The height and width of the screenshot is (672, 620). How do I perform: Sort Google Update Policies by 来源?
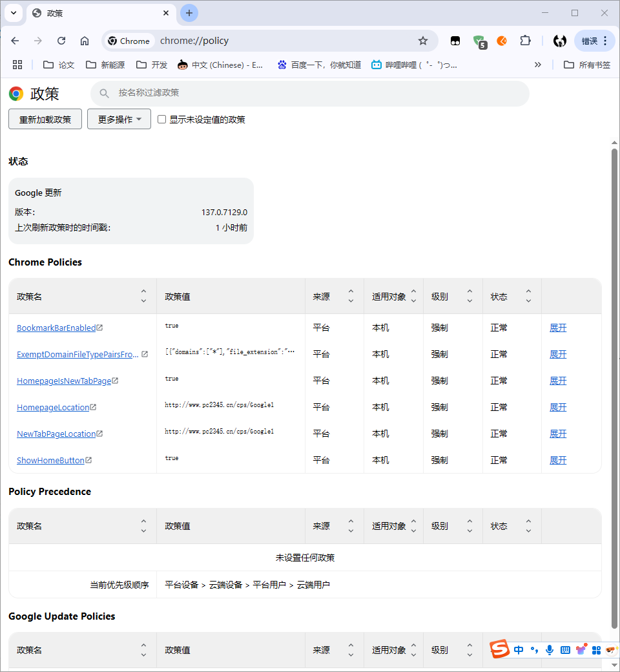(351, 650)
